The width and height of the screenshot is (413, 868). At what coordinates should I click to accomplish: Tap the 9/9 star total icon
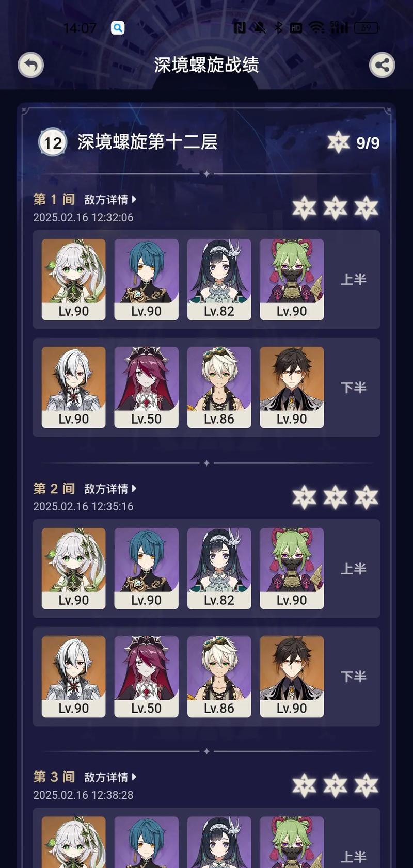pyautogui.click(x=339, y=142)
